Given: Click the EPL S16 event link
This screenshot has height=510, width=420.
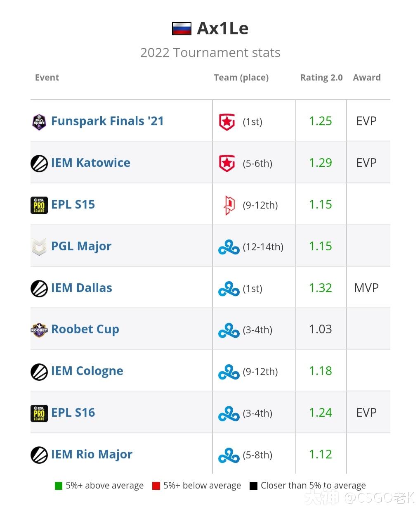Looking at the screenshot, I should pos(73,413).
